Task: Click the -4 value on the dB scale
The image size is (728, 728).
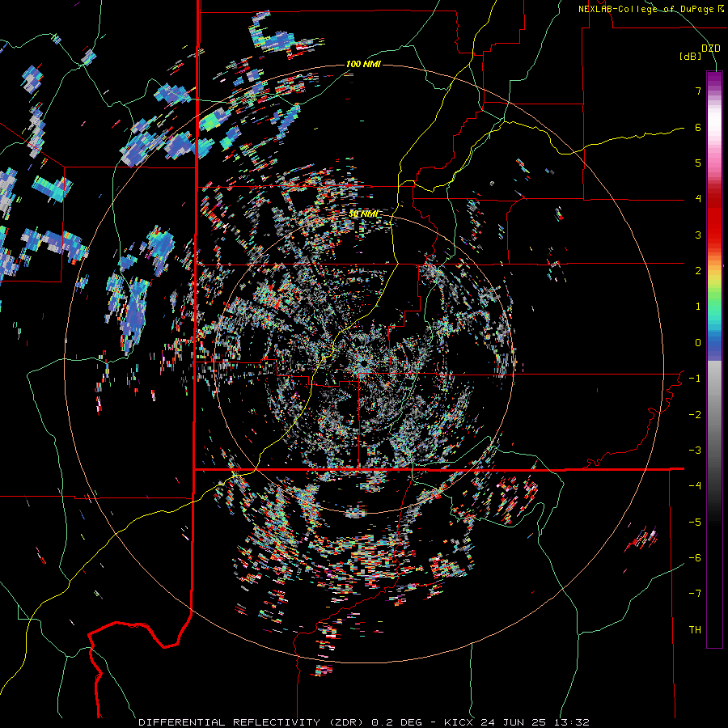Action: coord(695,486)
